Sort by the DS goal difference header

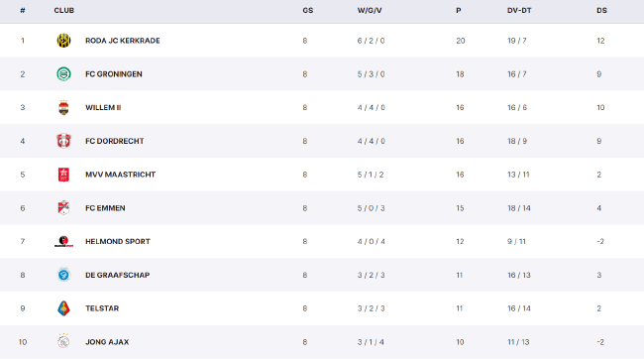[x=601, y=10]
